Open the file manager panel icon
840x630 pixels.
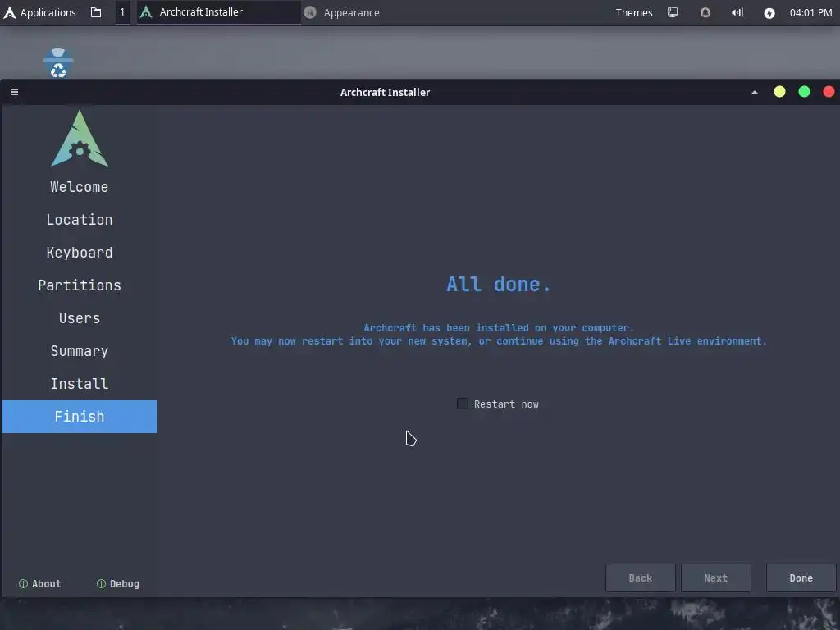[96, 12]
